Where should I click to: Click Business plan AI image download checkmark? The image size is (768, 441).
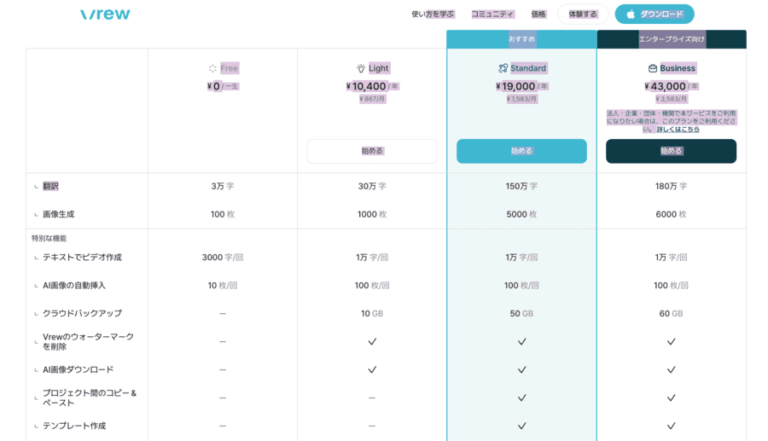pyautogui.click(x=671, y=369)
